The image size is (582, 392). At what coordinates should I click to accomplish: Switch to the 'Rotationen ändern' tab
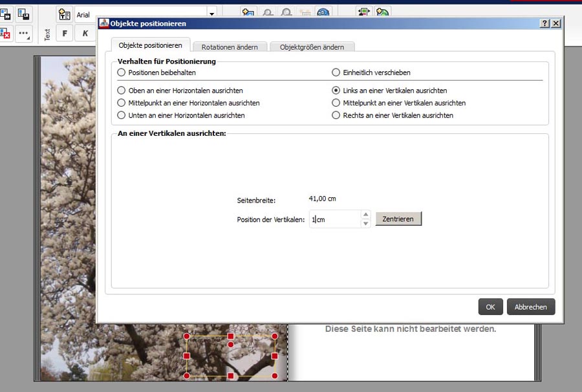[x=230, y=47]
